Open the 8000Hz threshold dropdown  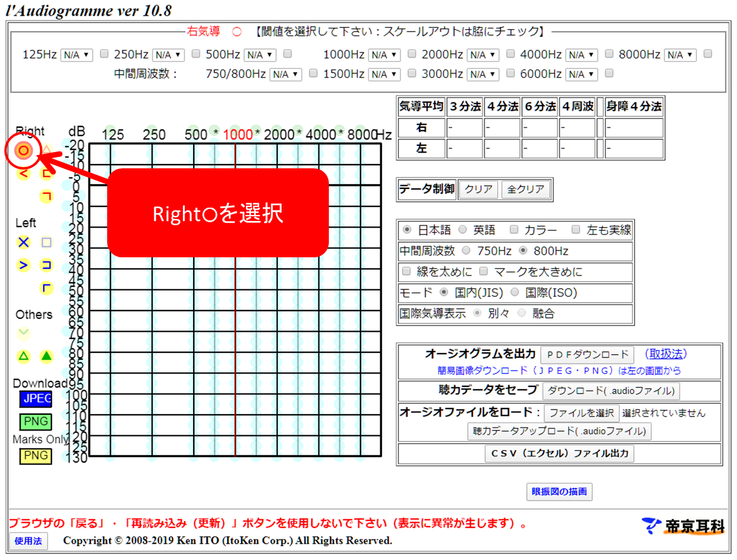point(681,54)
